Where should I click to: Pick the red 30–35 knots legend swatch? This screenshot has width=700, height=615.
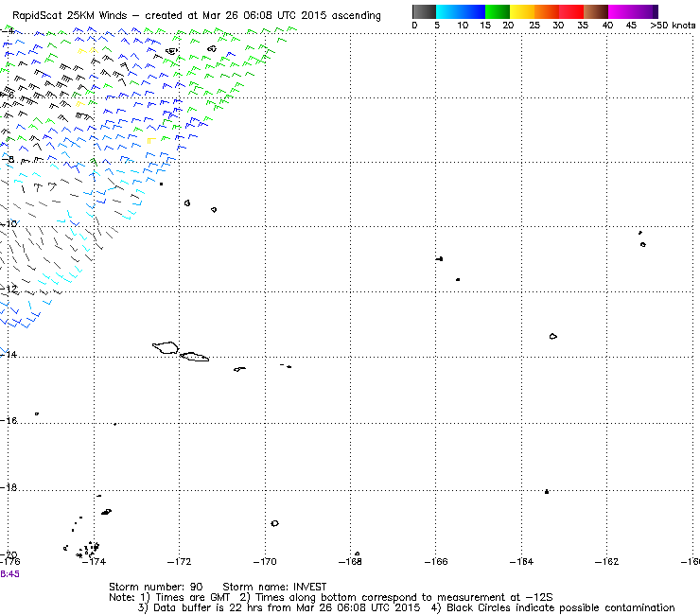tap(571, 11)
